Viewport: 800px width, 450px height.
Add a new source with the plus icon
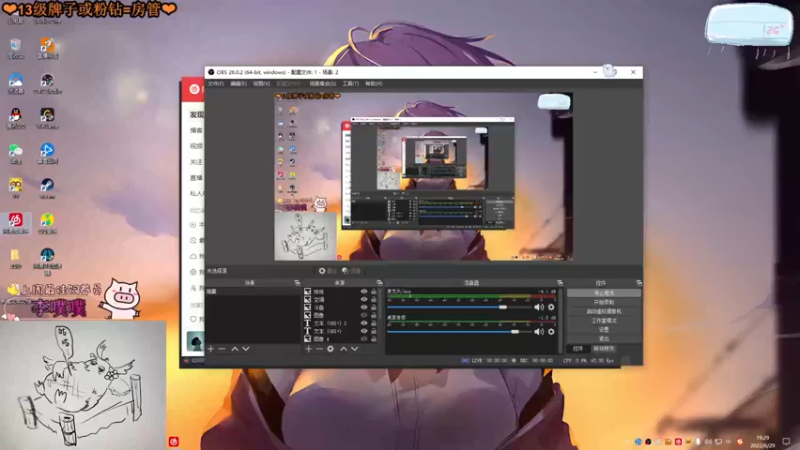click(308, 349)
